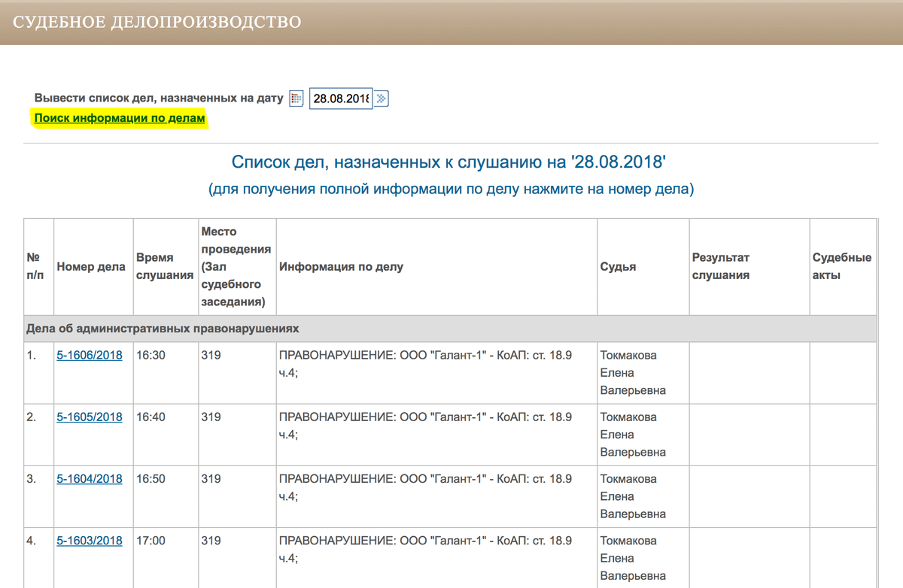This screenshot has width=903, height=588.
Task: Click the hint text about pressing case number
Action: tap(451, 189)
